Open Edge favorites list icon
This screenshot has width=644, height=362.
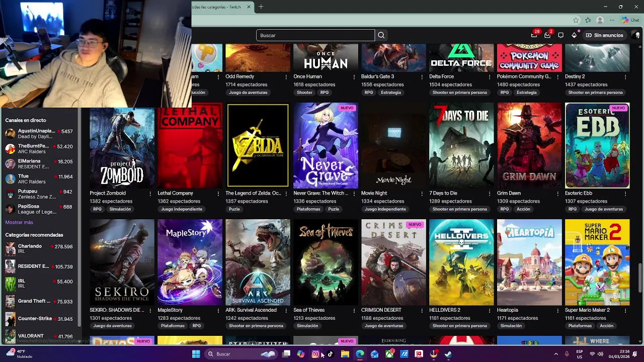point(588,20)
